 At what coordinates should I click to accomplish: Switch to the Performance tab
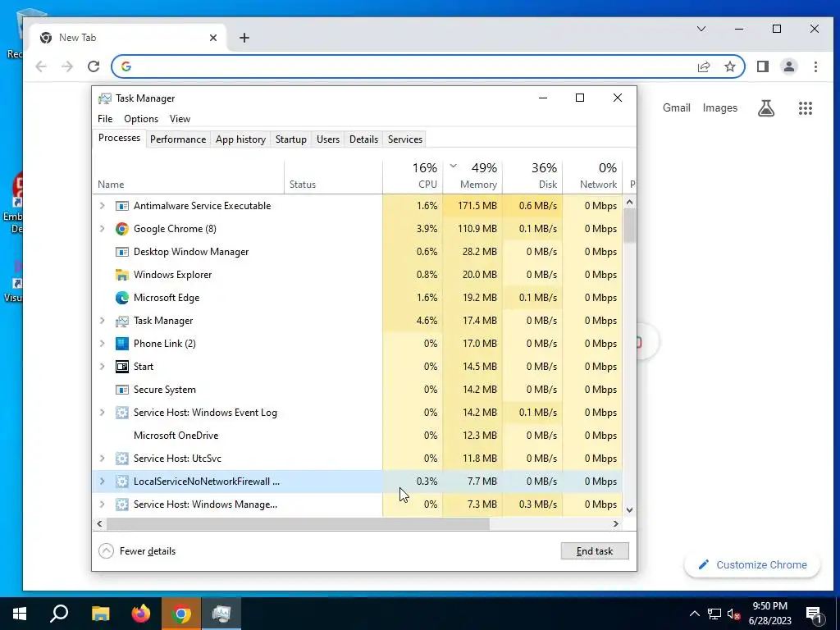[x=178, y=139]
